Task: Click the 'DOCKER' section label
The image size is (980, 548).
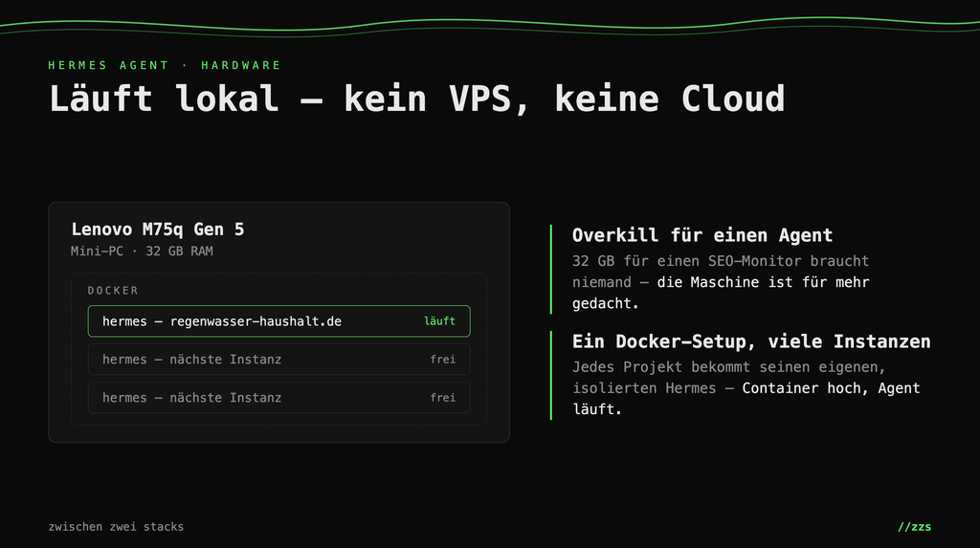Action: (113, 291)
